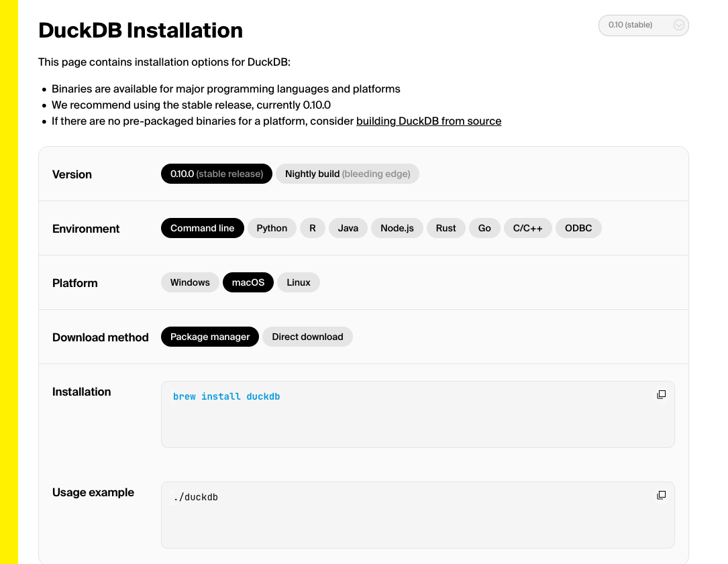
Task: Choose Go as the environment
Action: pyautogui.click(x=484, y=228)
